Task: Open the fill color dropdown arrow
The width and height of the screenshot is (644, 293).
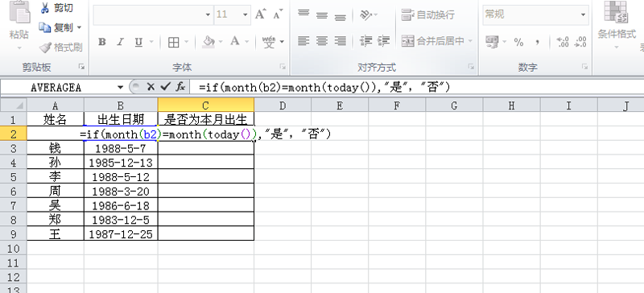Action: 221,42
